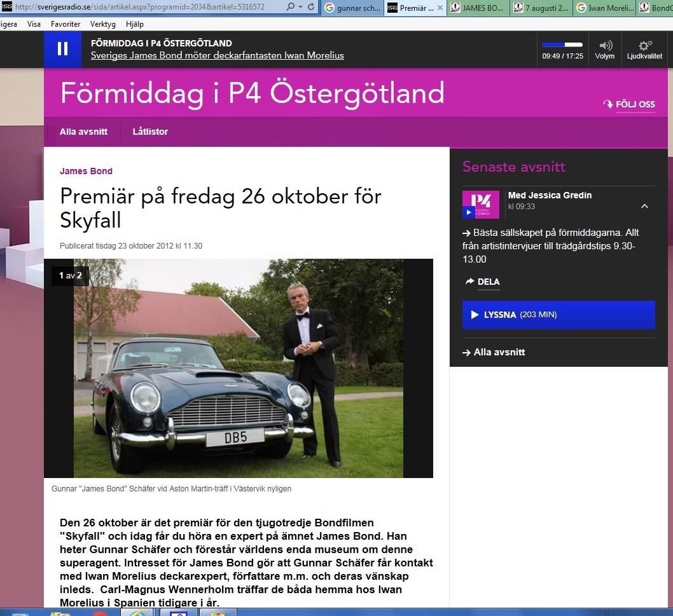Click the address bar search magnifier icon
The image size is (673, 616).
point(290,7)
